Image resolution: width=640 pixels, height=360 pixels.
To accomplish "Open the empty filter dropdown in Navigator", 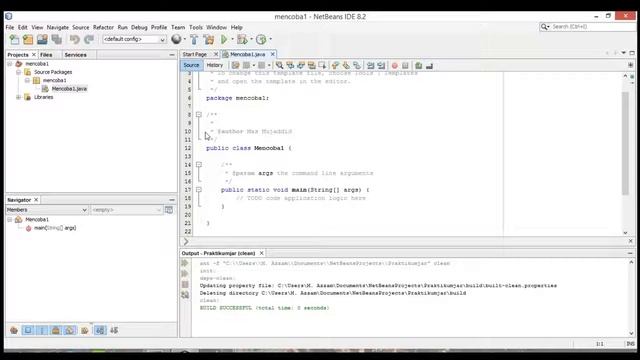I will pos(126,210).
